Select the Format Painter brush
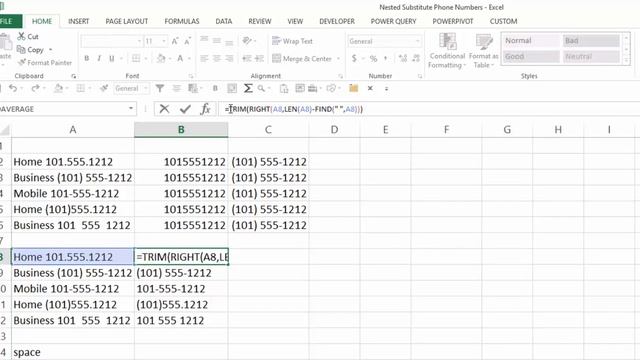Screen dimensions: 640x360 [22, 62]
